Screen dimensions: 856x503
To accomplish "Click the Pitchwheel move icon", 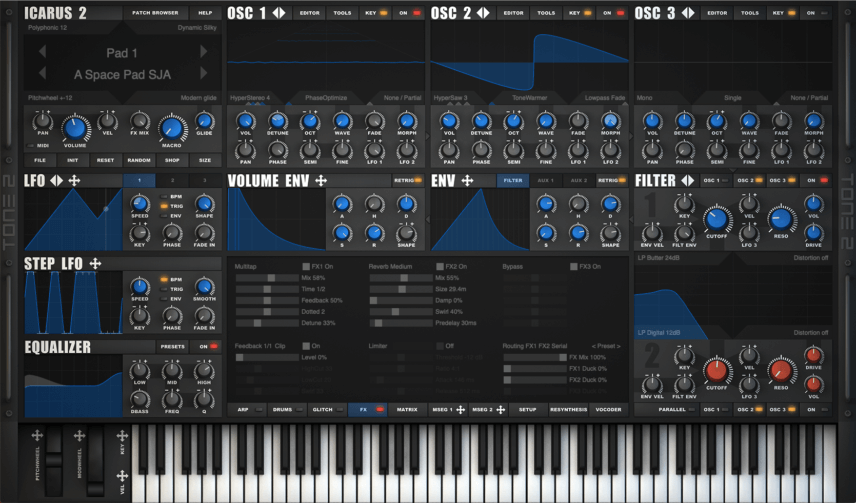I will coord(37,435).
